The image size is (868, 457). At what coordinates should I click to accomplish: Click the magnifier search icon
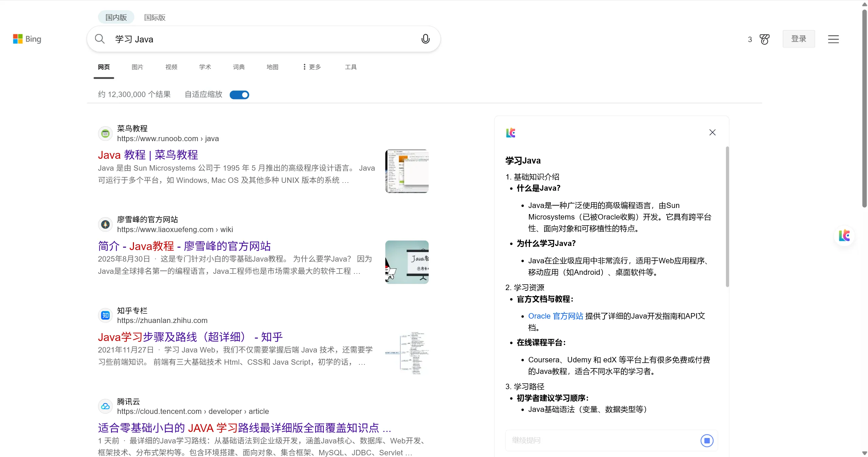pos(100,39)
